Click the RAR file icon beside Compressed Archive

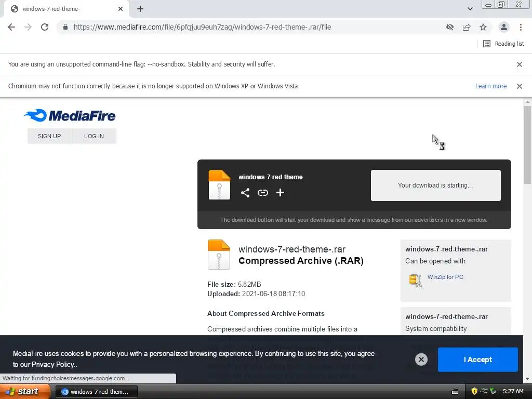[219, 255]
